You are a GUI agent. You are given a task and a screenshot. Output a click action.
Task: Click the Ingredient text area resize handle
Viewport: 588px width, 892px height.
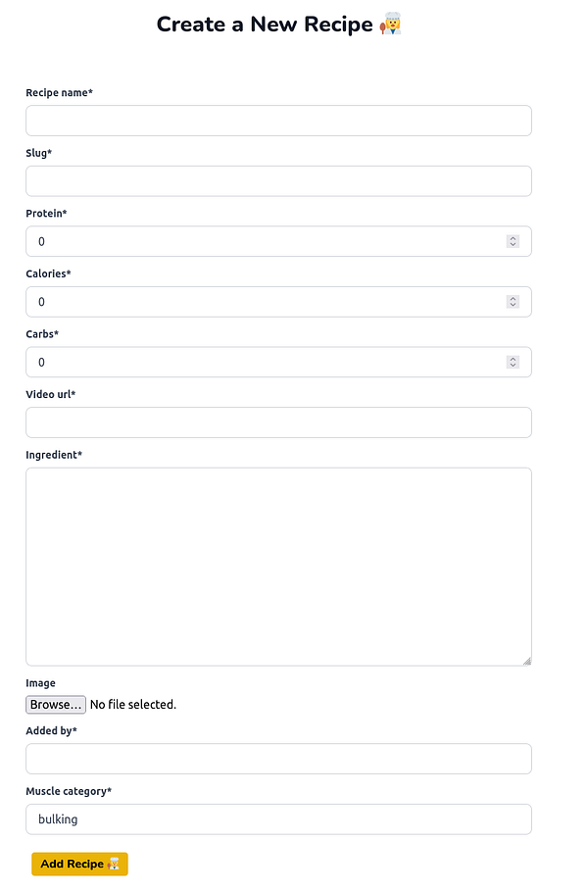(526, 661)
